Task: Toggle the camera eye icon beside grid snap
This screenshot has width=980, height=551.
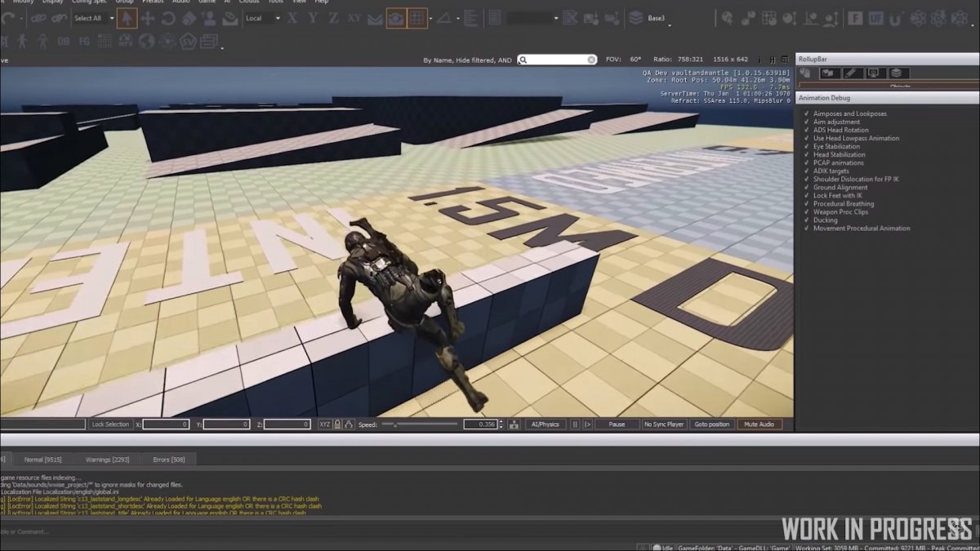Action: [x=396, y=18]
